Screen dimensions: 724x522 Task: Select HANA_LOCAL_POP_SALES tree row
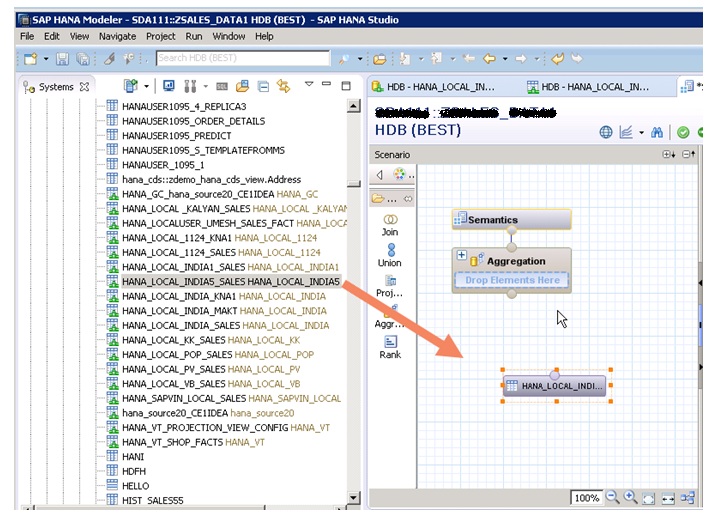211,354
